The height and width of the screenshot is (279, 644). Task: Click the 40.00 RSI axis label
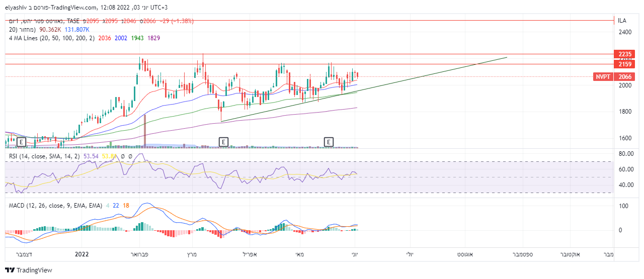point(626,185)
